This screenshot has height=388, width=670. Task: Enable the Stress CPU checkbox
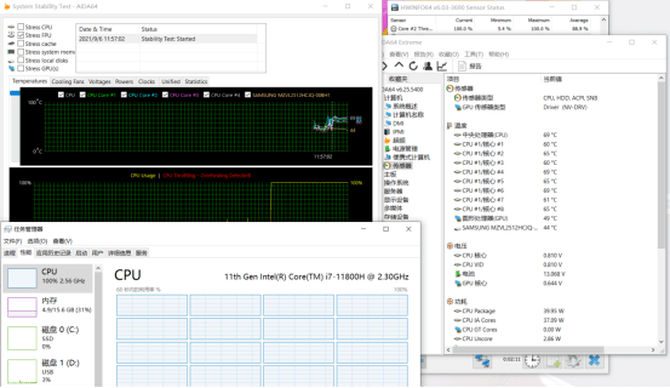tap(21, 27)
